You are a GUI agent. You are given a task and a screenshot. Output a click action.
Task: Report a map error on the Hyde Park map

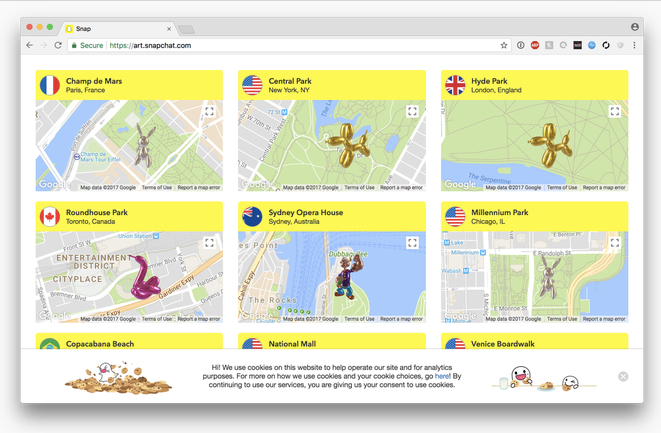pos(605,188)
